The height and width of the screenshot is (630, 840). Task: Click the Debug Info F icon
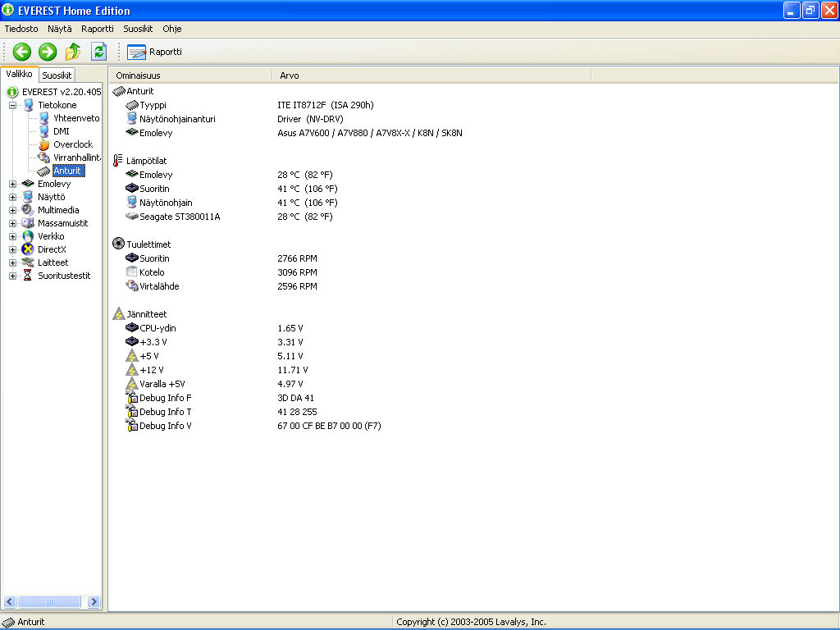[x=132, y=398]
